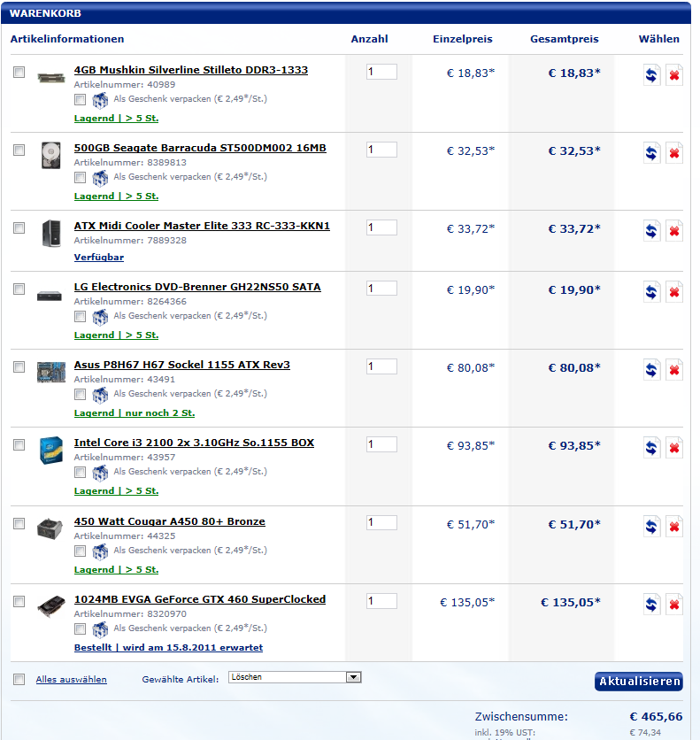Edit quantity field for Mushkin RAM
Viewport: 700px width, 740px height.
(x=381, y=72)
